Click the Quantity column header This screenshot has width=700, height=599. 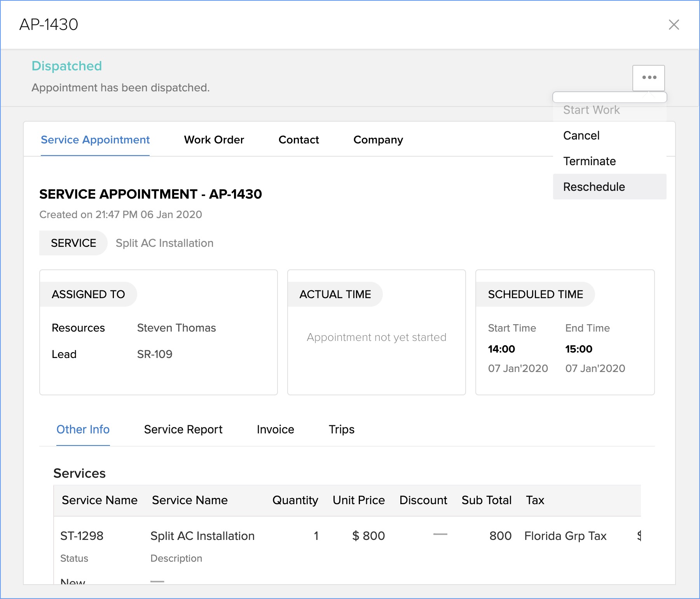(295, 500)
